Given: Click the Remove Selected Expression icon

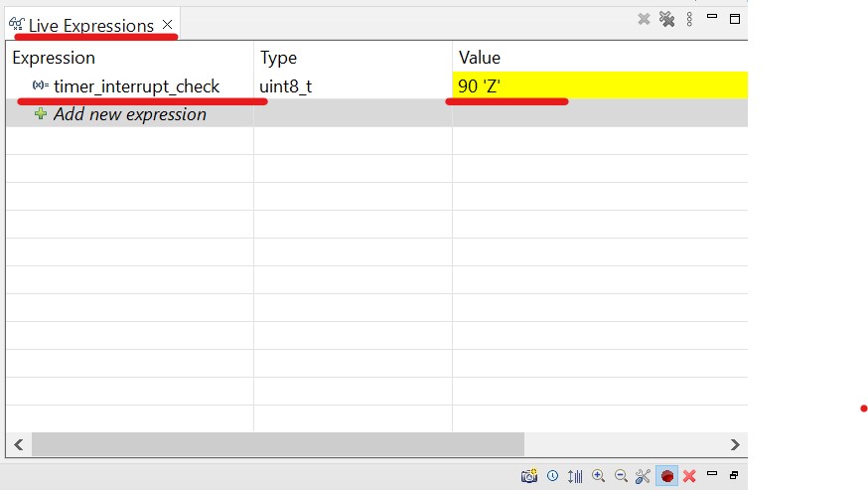Looking at the screenshot, I should (x=644, y=20).
